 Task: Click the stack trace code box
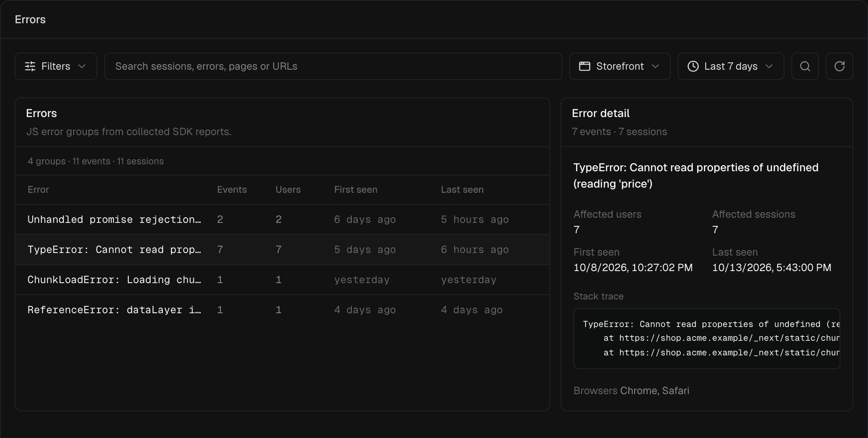click(x=707, y=339)
